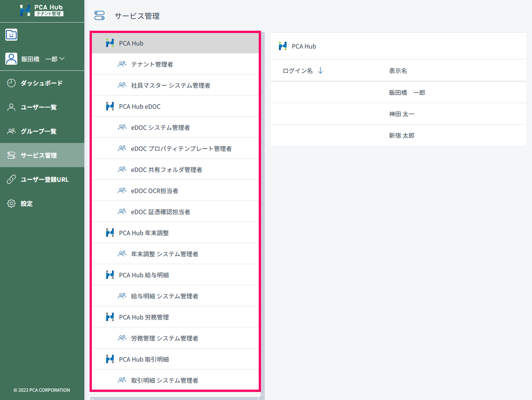Click the 設定 gear icon

point(11,203)
